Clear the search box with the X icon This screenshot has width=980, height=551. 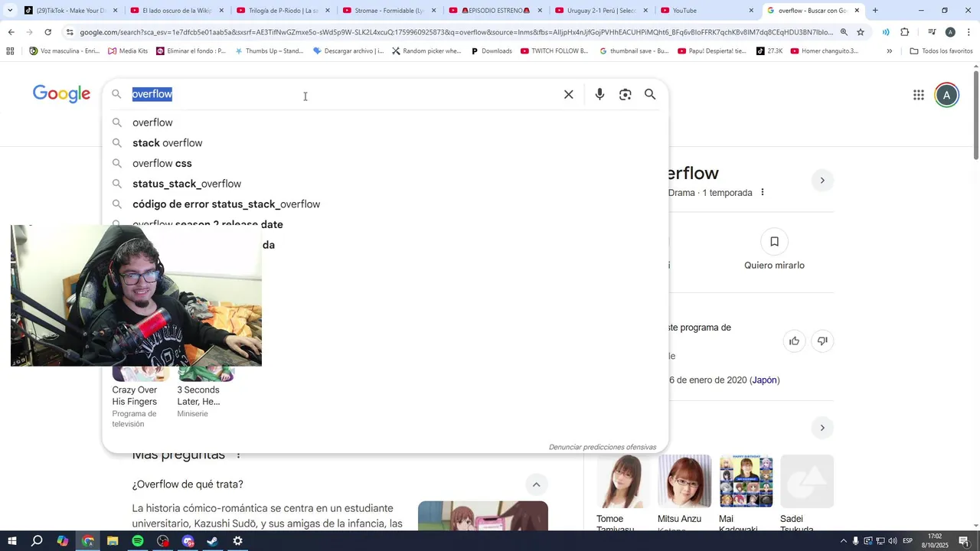pos(568,94)
